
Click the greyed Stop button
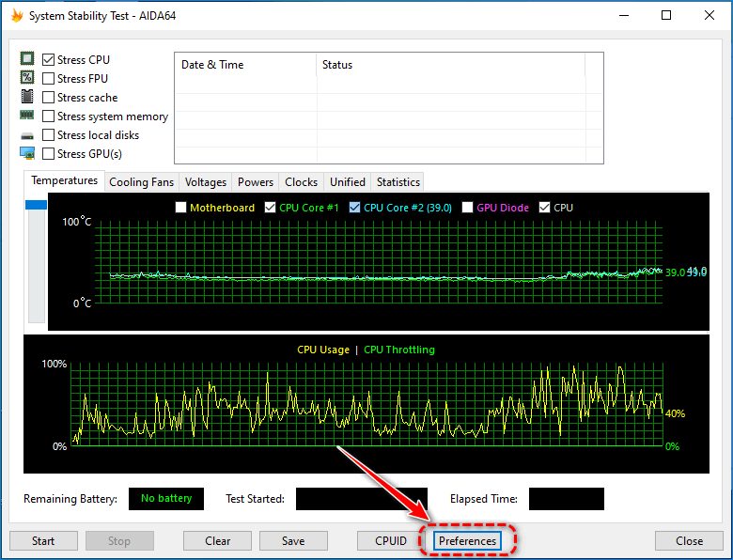(x=119, y=541)
